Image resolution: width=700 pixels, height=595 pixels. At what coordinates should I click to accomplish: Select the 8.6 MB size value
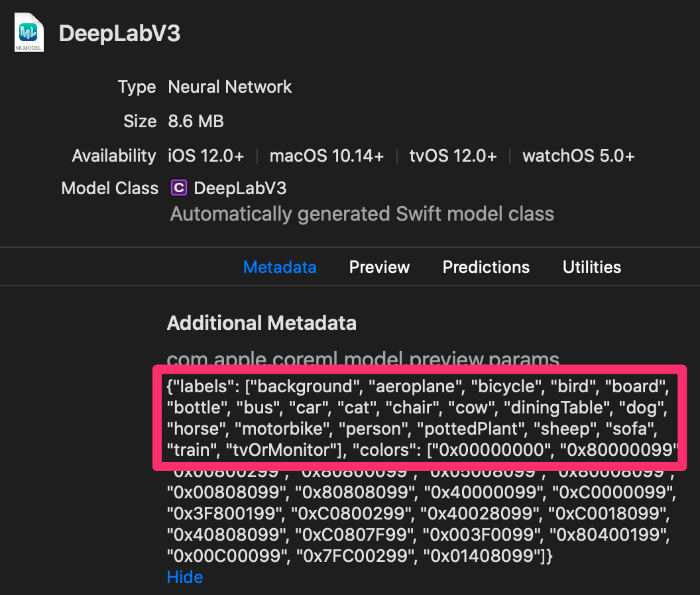click(196, 121)
